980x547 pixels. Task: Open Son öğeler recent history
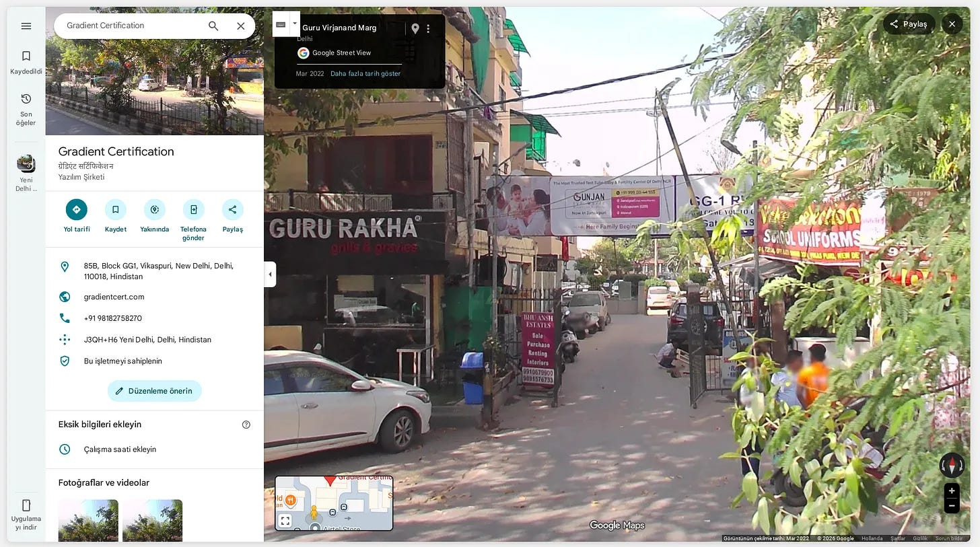pos(26,109)
